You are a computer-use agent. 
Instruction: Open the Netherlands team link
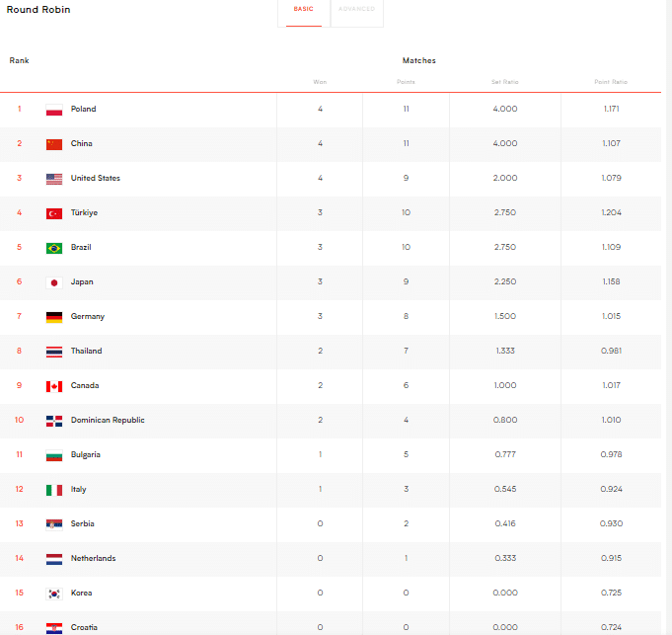click(x=93, y=559)
